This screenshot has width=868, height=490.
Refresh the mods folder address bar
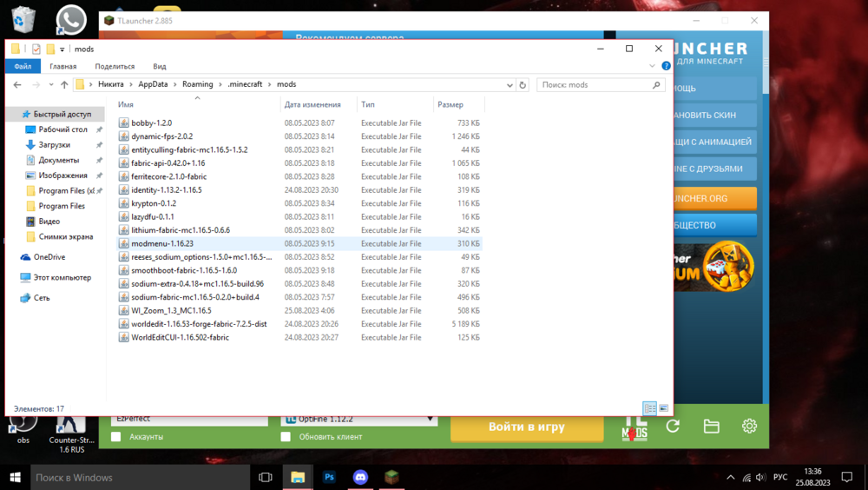[523, 85]
